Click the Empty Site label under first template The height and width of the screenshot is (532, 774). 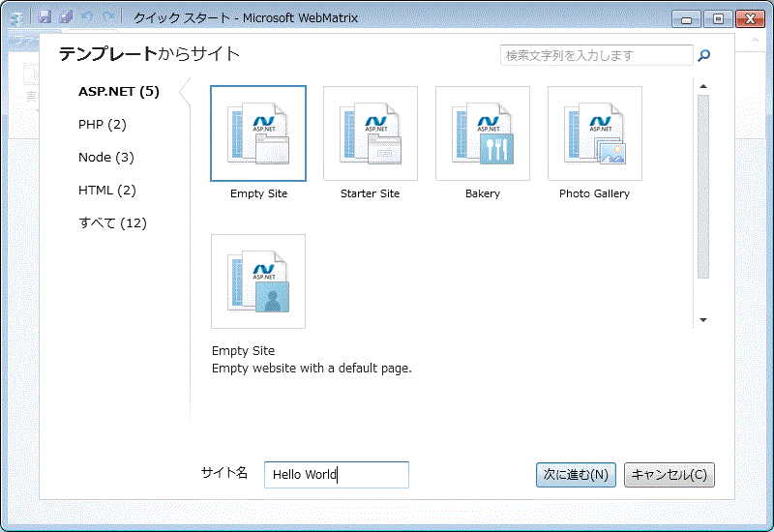click(258, 194)
